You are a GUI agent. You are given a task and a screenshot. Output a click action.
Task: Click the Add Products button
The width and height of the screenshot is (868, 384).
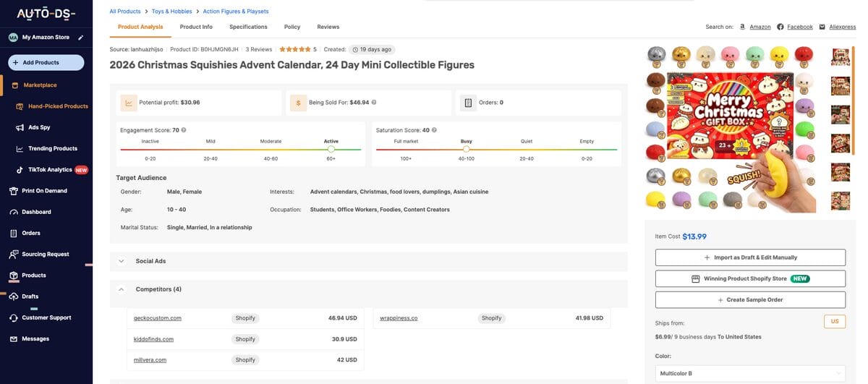pos(46,63)
